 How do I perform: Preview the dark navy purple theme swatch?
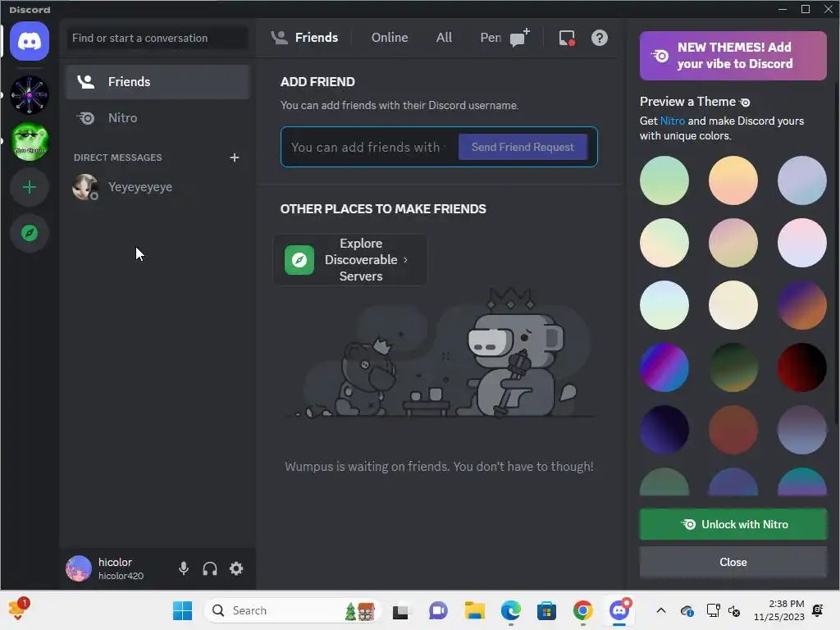click(x=664, y=430)
